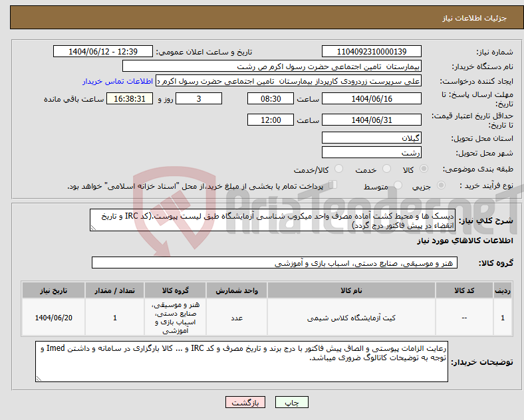Click the resize handle of description textarea
Image resolution: width=524 pixels, height=420 pixels.
point(93,228)
